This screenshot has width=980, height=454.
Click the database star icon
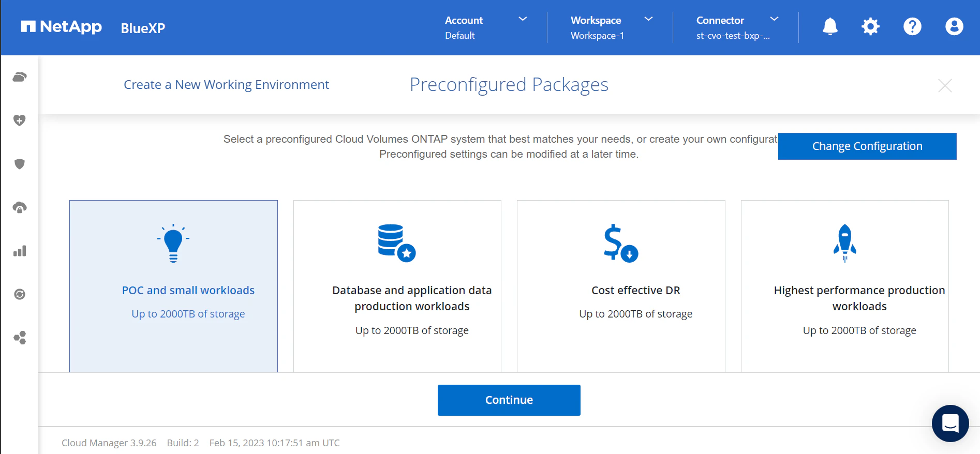(397, 243)
